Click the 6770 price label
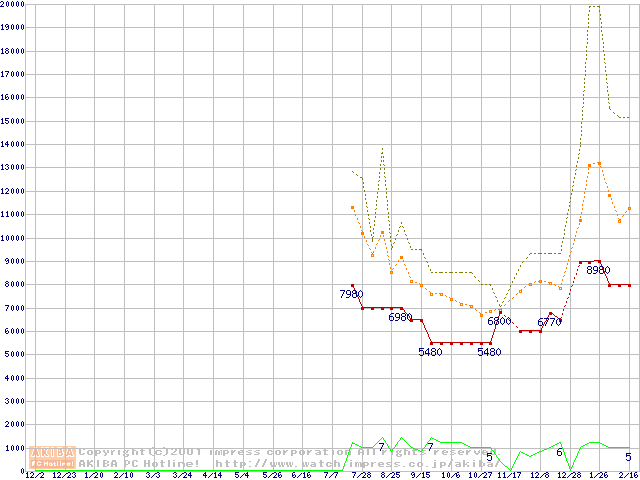 point(549,322)
